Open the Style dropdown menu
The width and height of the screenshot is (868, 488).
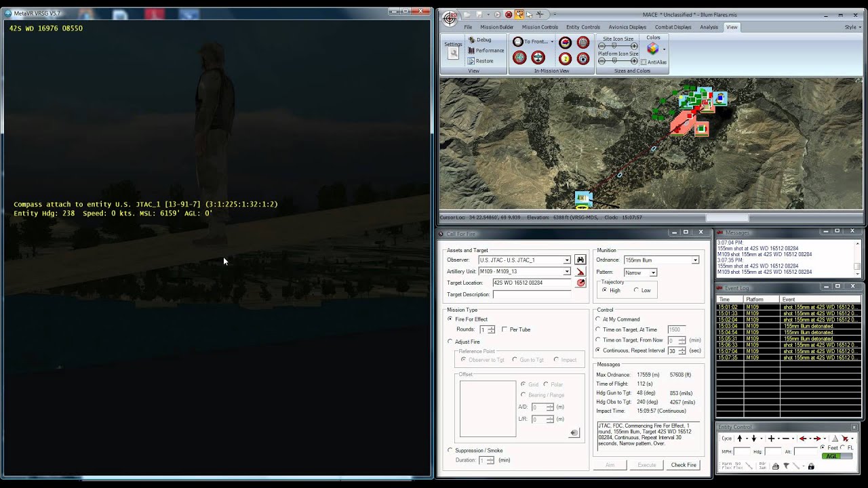click(x=852, y=27)
